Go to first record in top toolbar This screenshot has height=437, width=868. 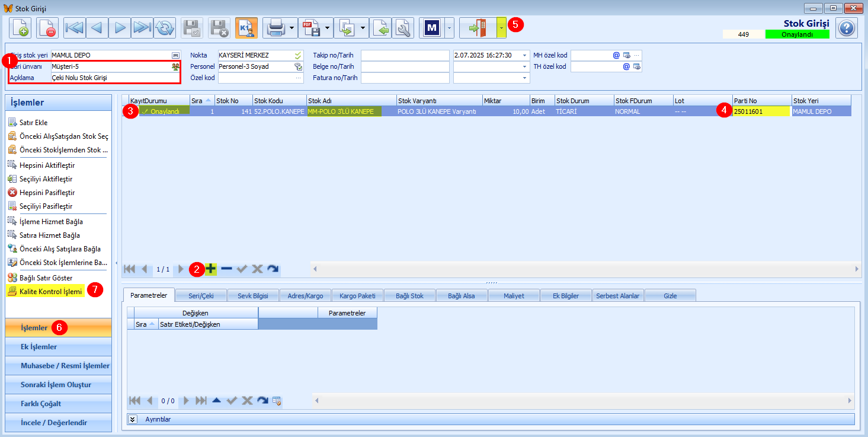pos(75,28)
